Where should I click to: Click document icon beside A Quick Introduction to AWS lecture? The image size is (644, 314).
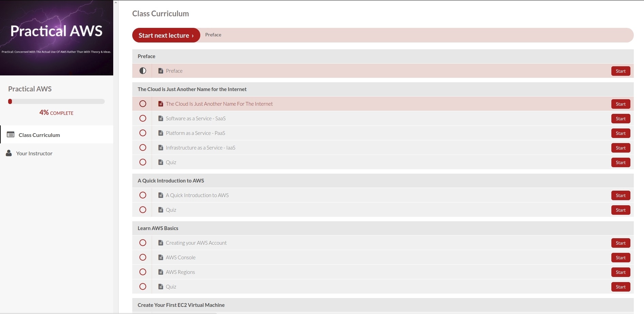(161, 195)
